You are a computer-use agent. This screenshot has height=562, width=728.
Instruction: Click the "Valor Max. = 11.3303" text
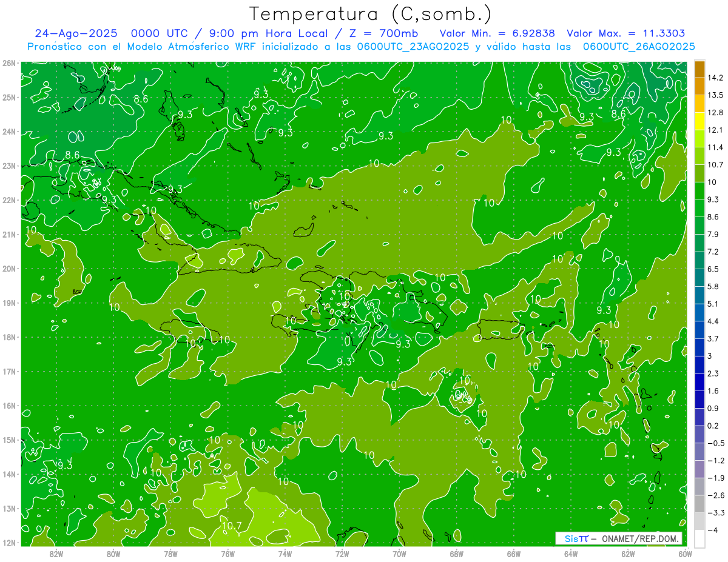pyautogui.click(x=625, y=33)
